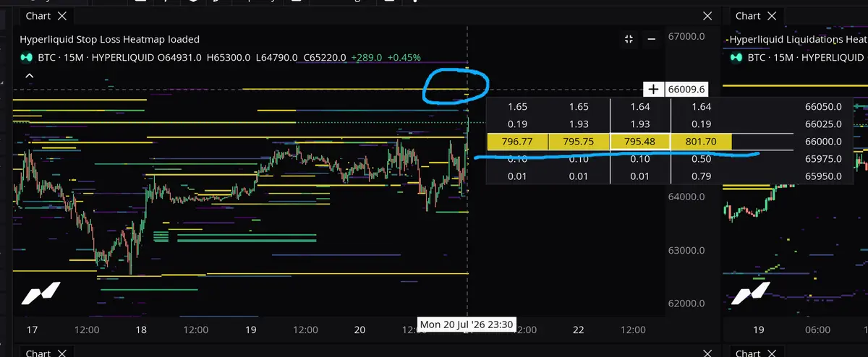
Task: Click the 66009.6 crosshair price label
Action: click(686, 89)
